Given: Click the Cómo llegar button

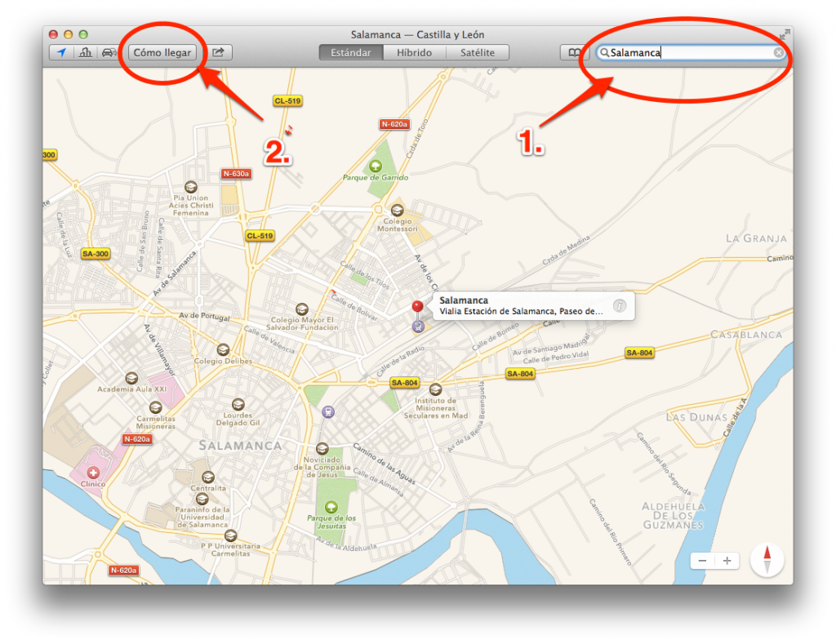Looking at the screenshot, I should [x=162, y=53].
